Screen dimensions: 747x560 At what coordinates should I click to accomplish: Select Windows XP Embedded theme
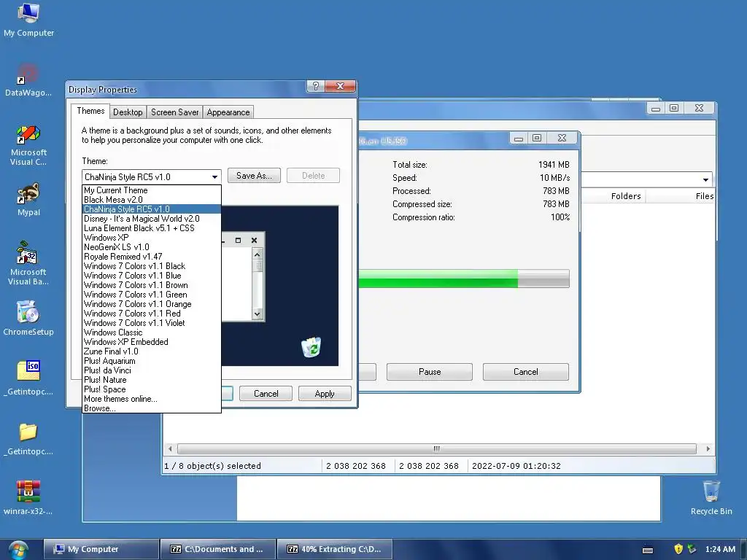tap(152, 342)
